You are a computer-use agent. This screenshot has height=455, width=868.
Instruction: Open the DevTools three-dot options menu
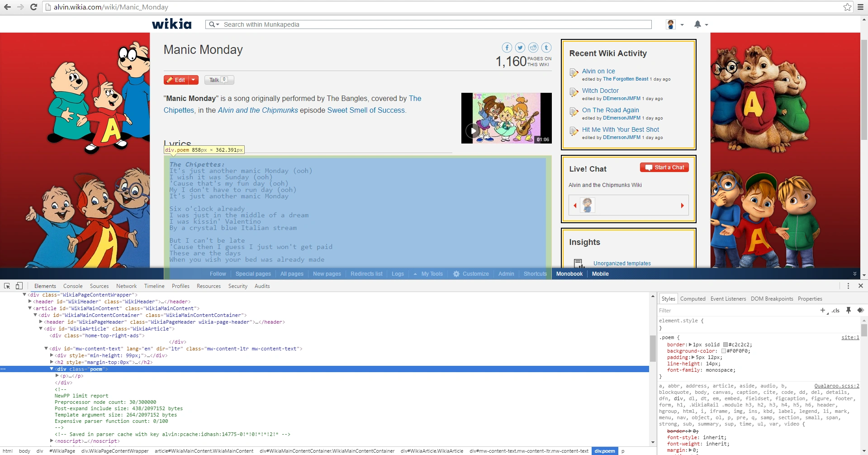(848, 286)
